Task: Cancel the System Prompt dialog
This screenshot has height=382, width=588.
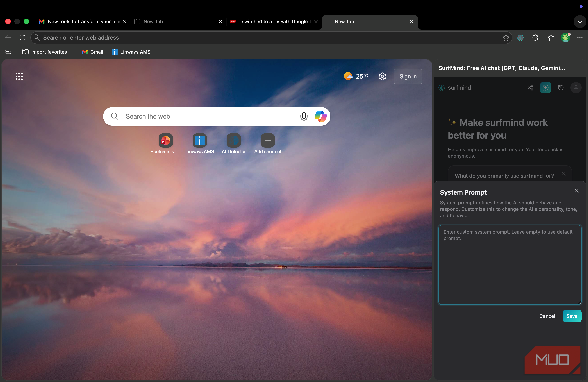Action: point(547,316)
